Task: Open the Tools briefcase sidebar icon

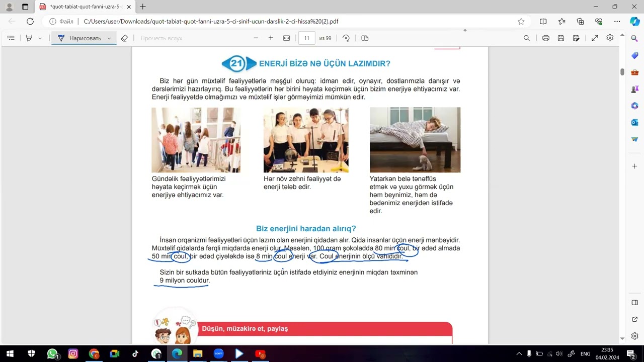Action: point(634,72)
